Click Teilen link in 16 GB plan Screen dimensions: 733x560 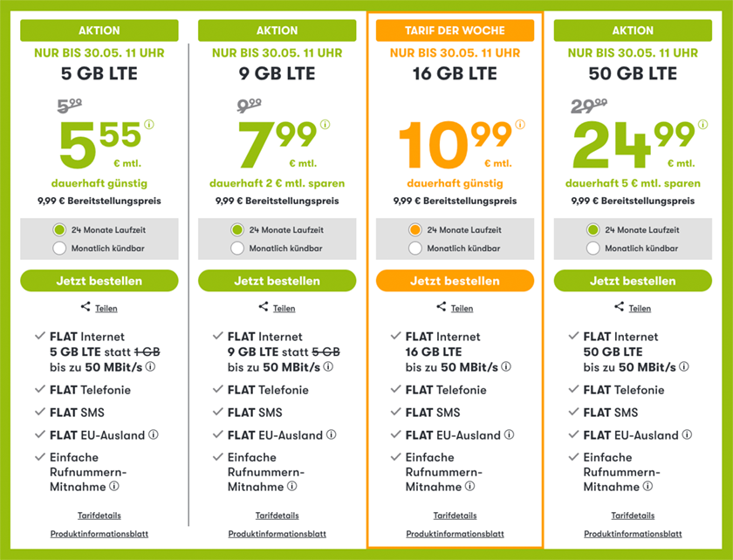[x=462, y=308]
